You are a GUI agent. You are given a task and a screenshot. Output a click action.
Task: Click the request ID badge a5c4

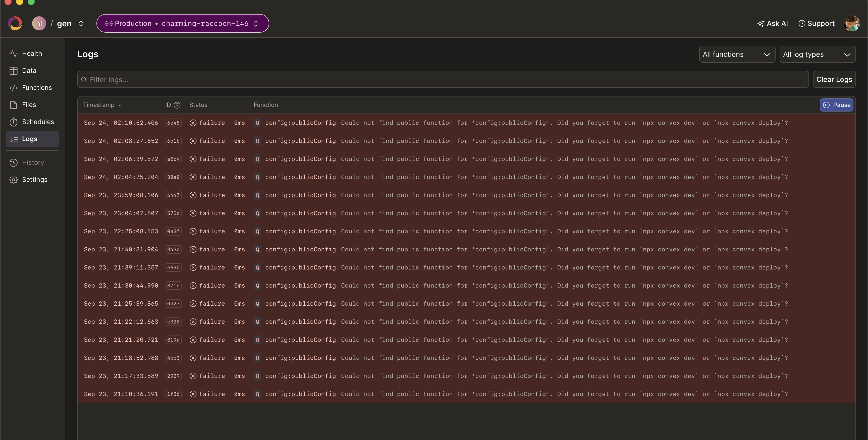[x=173, y=159]
